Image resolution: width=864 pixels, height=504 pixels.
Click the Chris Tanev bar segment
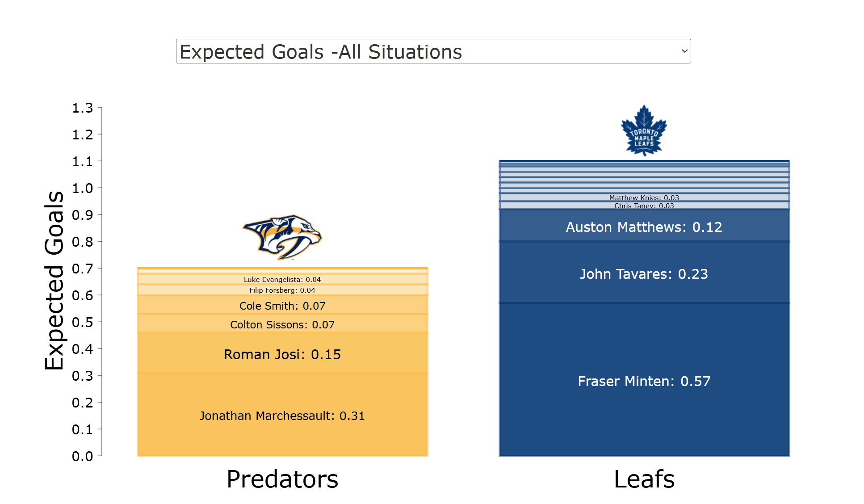(x=644, y=206)
